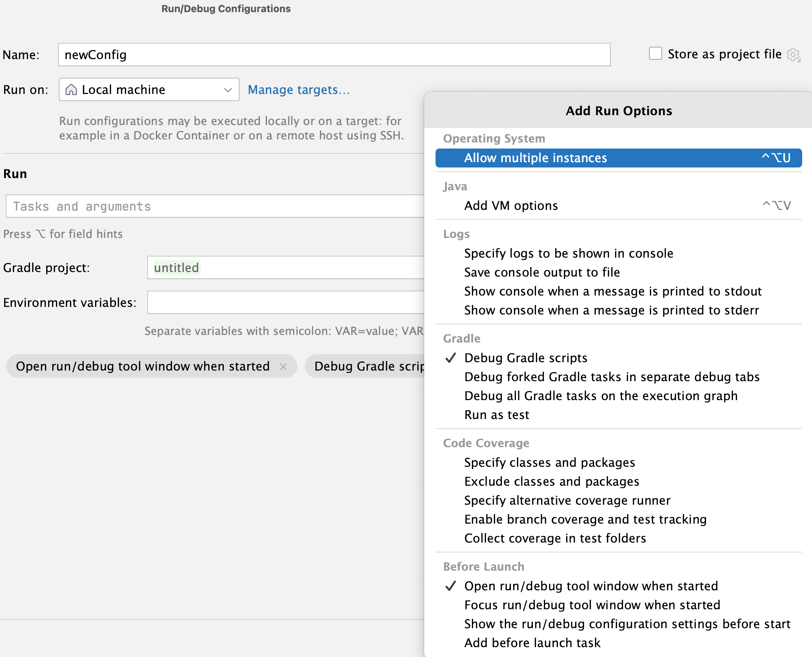This screenshot has width=812, height=657.
Task: Toggle Collect coverage in test folders
Action: pyautogui.click(x=618, y=538)
